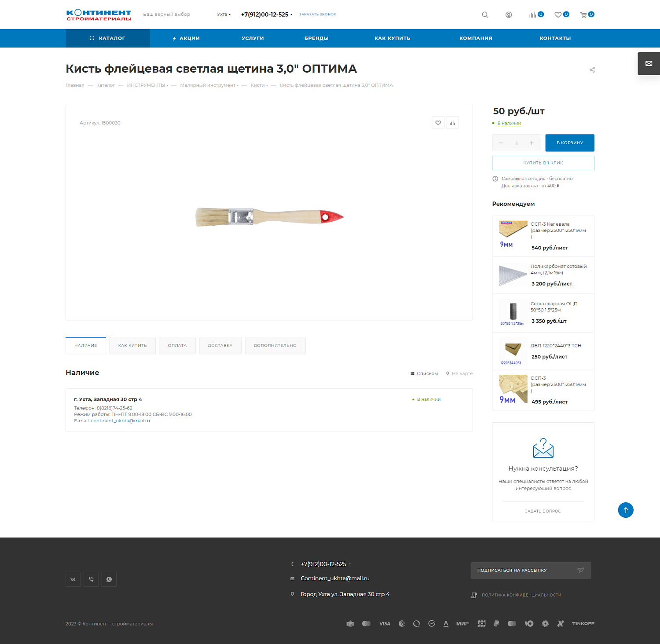Screen dimensions: 660x644
Task: Open the user account icon
Action: click(x=509, y=15)
